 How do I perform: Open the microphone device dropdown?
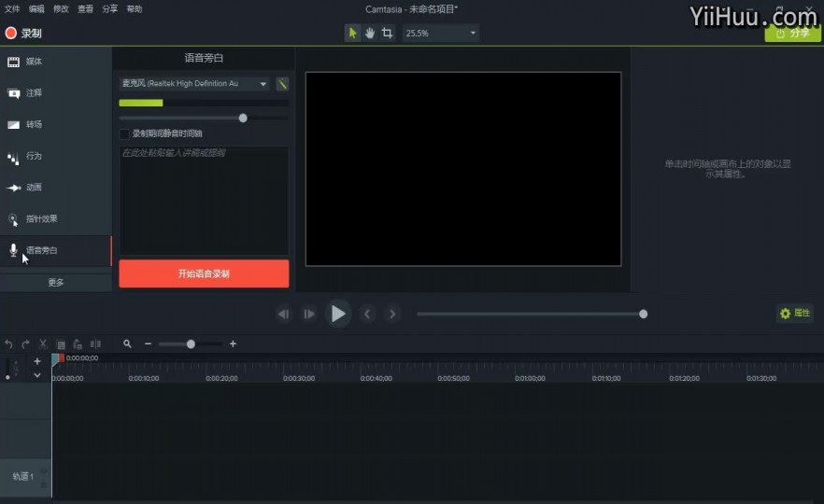pos(194,83)
